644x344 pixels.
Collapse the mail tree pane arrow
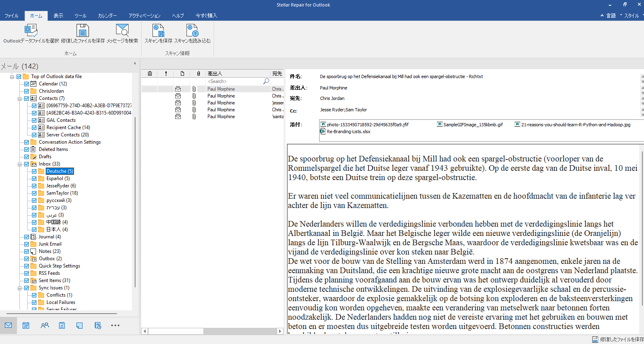135,64
